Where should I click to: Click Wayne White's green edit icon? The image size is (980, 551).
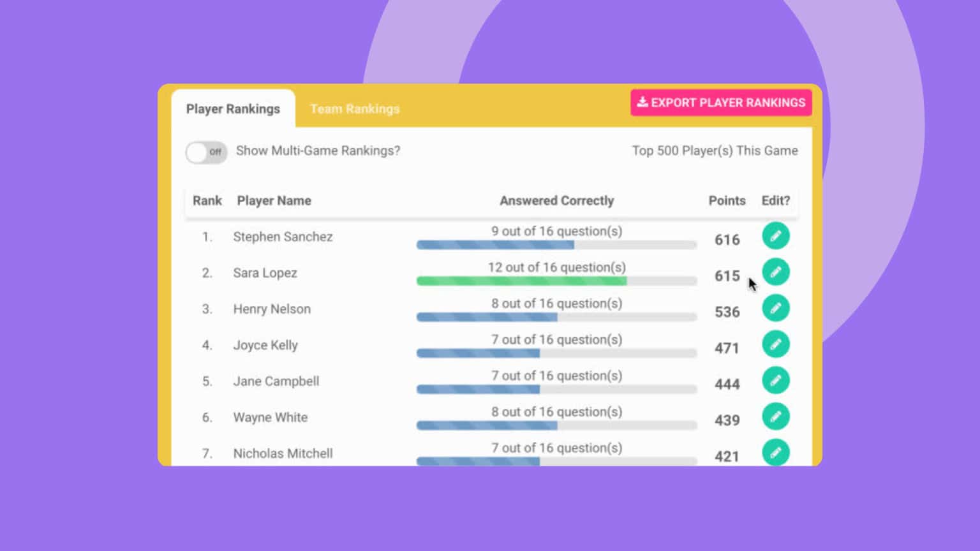point(776,416)
